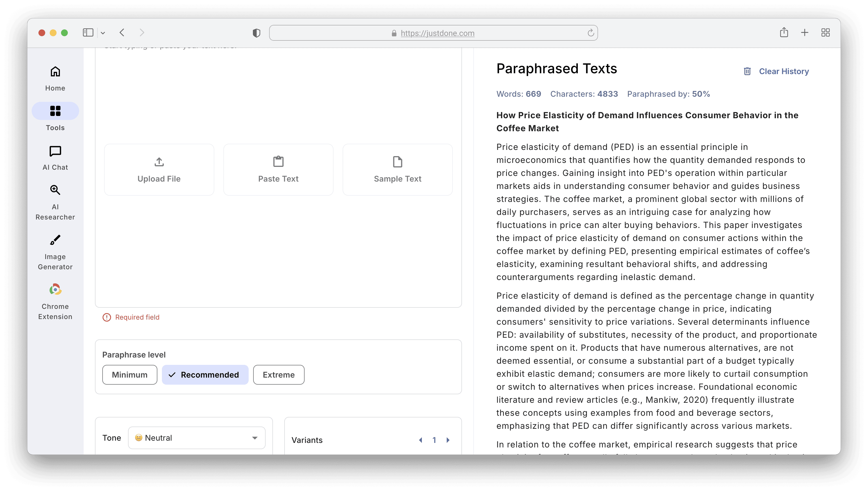Increase the variants count with right arrow
Image resolution: width=868 pixels, height=491 pixels.
(448, 440)
